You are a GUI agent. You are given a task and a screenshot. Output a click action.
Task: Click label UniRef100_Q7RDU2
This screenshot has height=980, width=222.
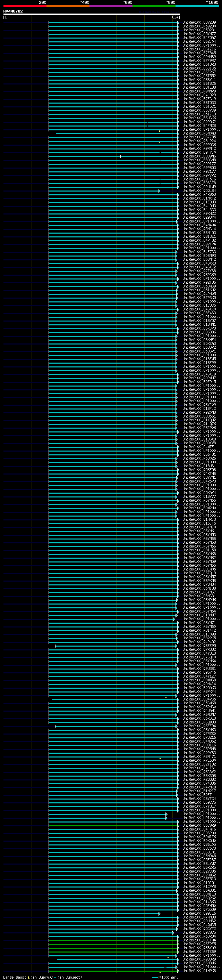pyautogui.click(x=199, y=649)
